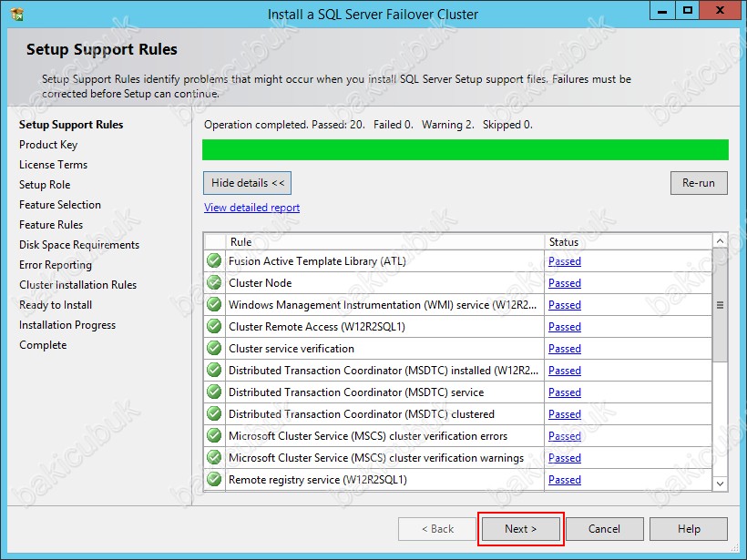Click the check icon for Cluster service verification
The image size is (747, 560).
(214, 349)
